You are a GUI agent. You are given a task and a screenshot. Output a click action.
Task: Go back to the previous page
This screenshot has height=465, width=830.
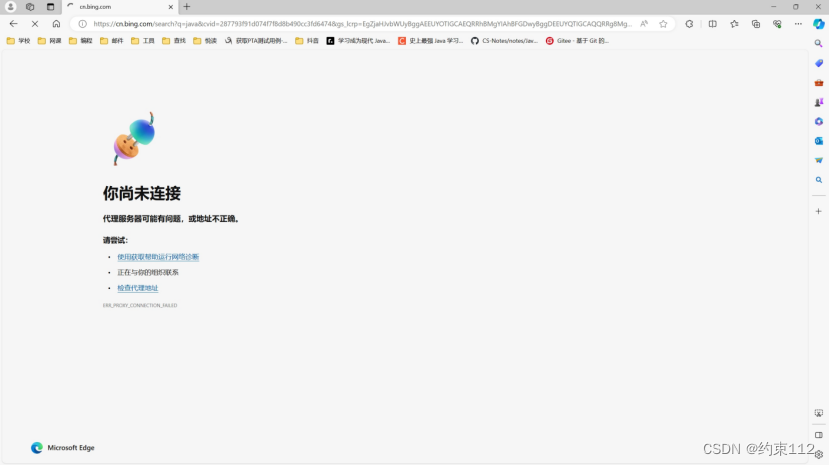pos(14,24)
